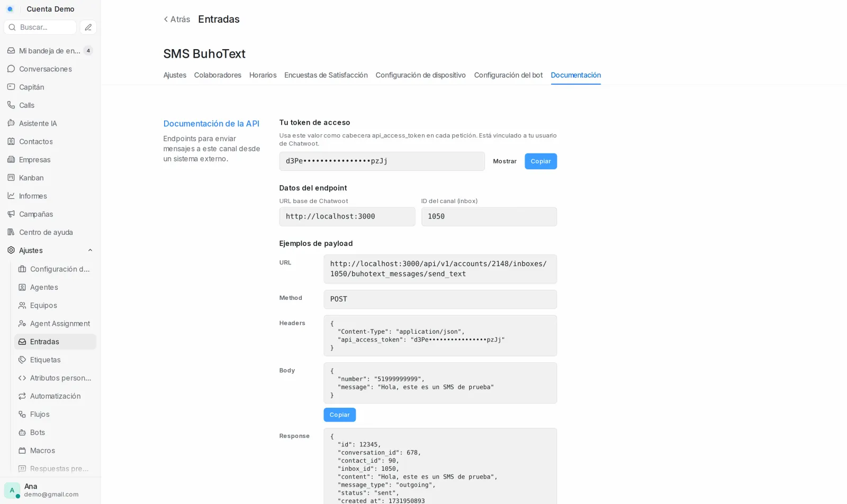
Task: Open Equipos people icon
Action: [22, 305]
